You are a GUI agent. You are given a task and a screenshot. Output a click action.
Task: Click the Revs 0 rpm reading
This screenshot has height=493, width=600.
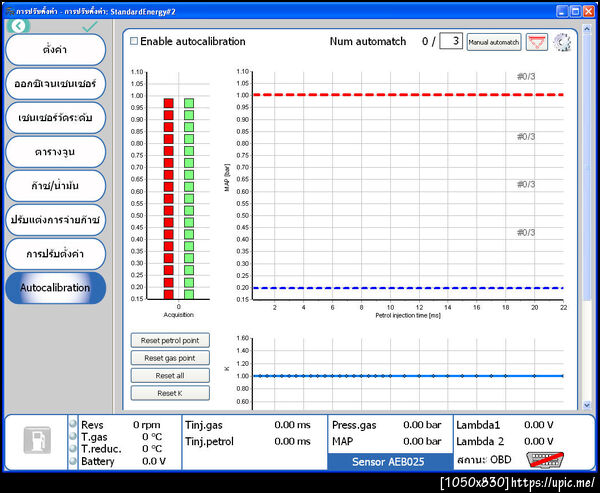(x=147, y=425)
